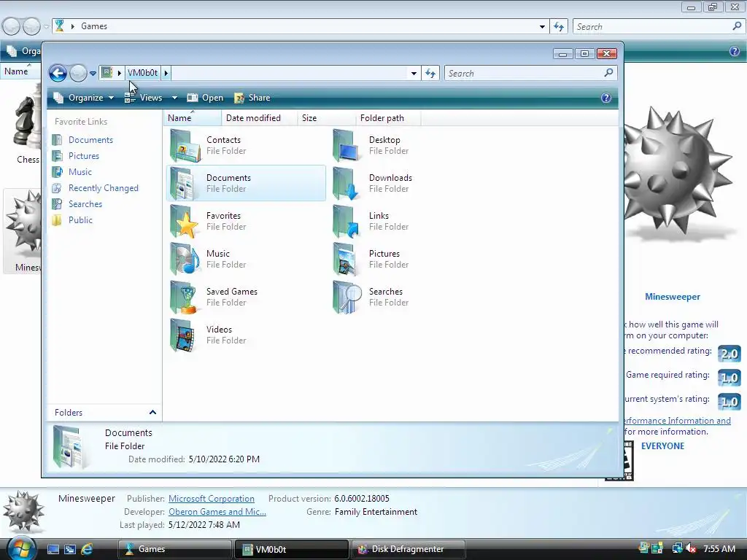747x560 pixels.
Task: Click the muted volume tray icon
Action: (x=691, y=549)
